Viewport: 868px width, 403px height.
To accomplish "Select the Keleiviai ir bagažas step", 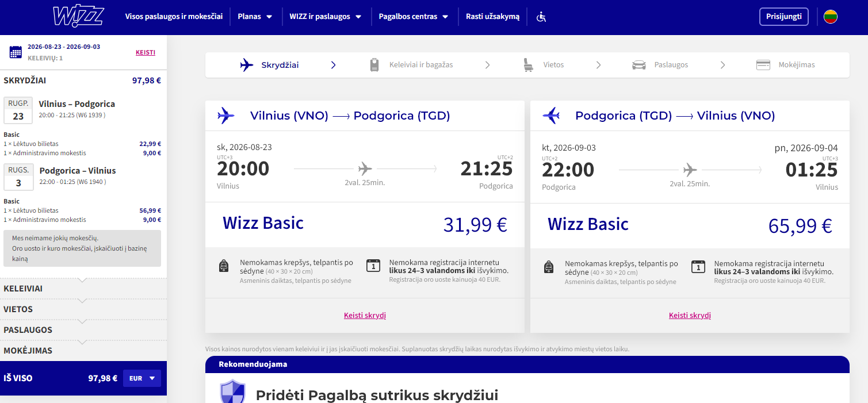I will 411,65.
